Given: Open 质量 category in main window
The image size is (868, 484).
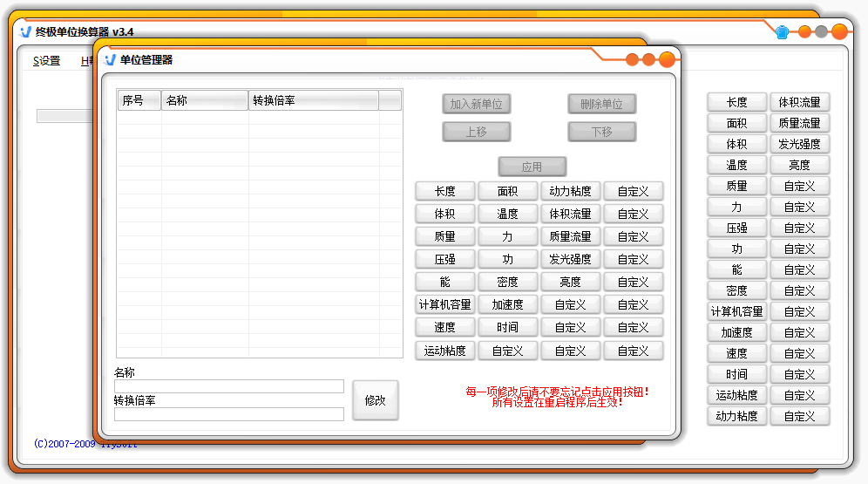Looking at the screenshot, I should [736, 186].
